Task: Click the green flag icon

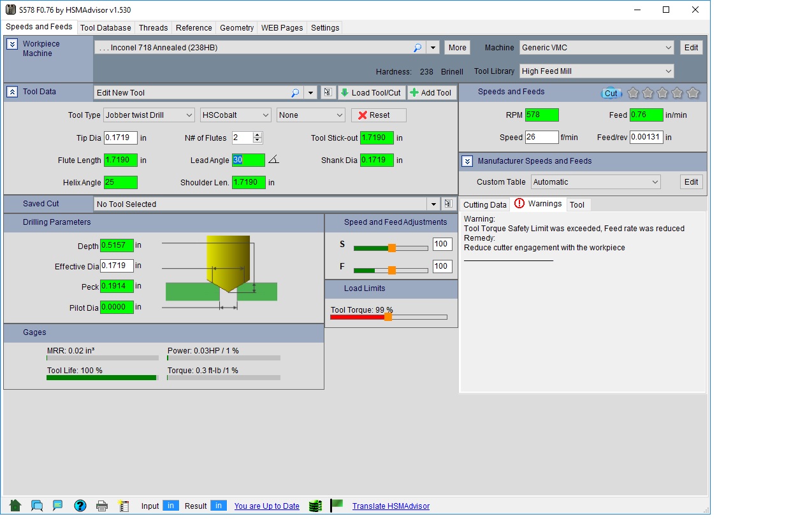Action: (x=337, y=506)
